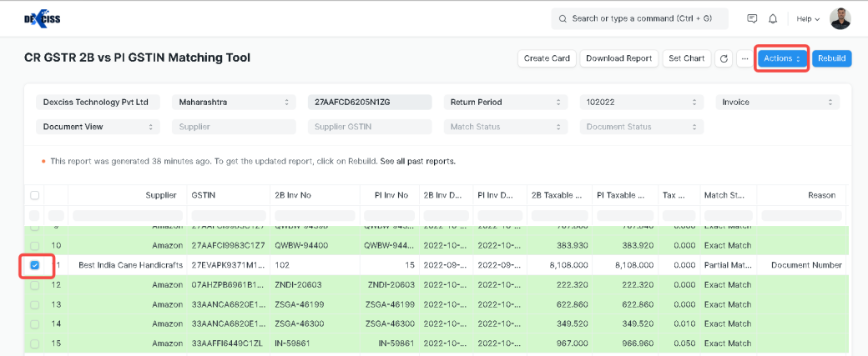Click the Rebuild button

831,58
